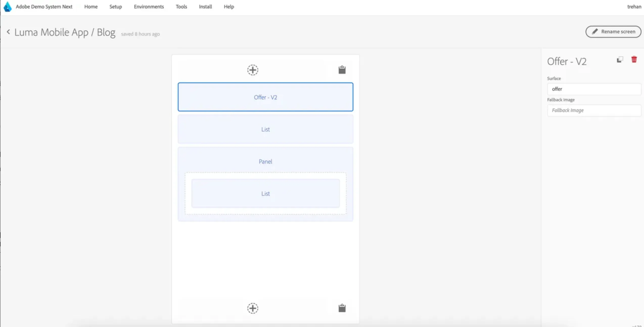Click the Luma Mobile App / Blog title
Image resolution: width=644 pixels, height=327 pixels.
click(65, 32)
